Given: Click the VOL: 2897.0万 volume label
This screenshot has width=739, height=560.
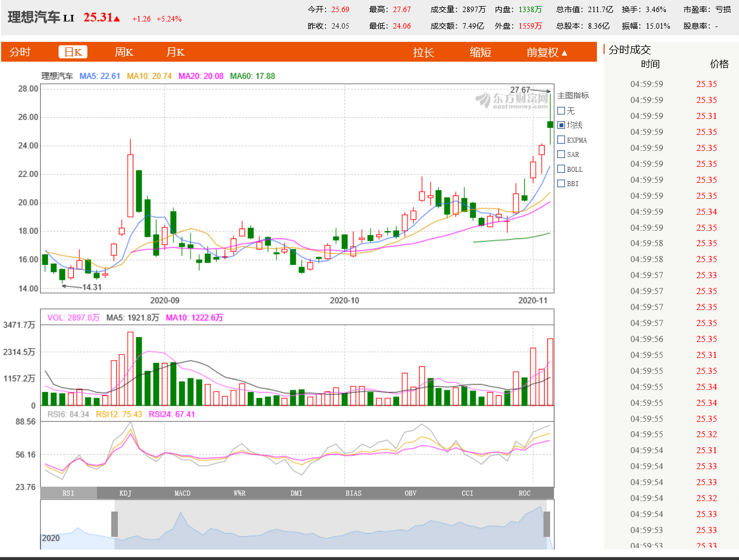Looking at the screenshot, I should (x=73, y=318).
